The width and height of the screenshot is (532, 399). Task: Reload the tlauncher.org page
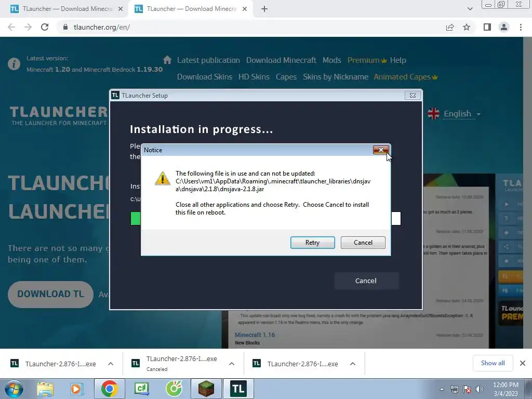click(45, 27)
